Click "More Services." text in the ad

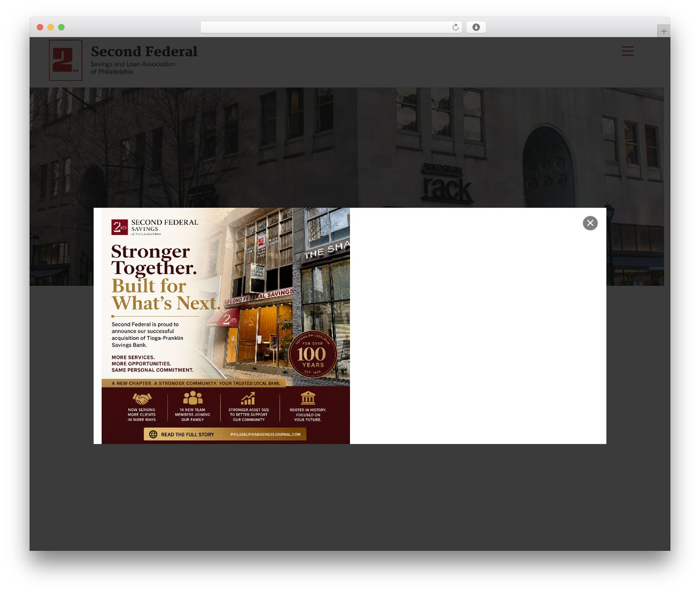click(133, 357)
